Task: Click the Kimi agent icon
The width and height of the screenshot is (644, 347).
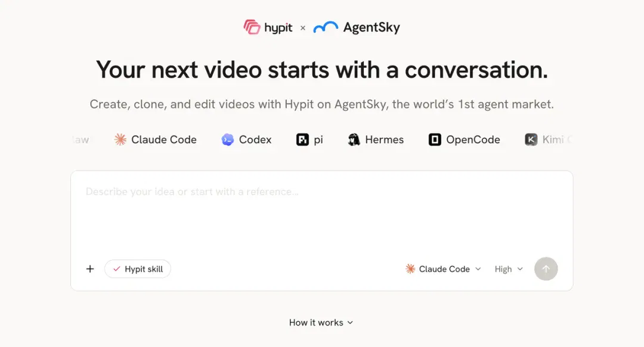Action: 531,140
